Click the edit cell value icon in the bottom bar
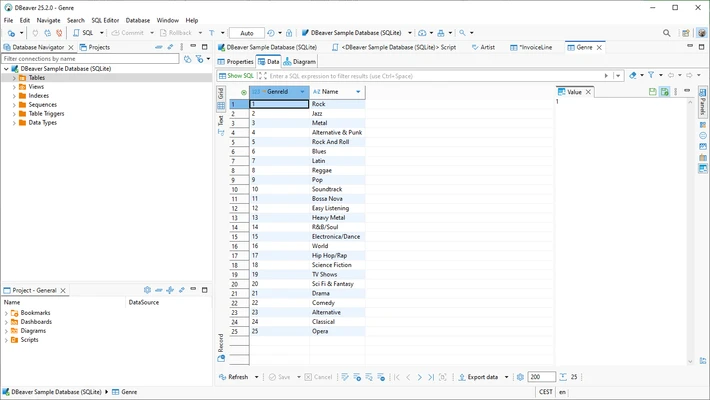Image resolution: width=710 pixels, height=400 pixels. tap(345, 377)
